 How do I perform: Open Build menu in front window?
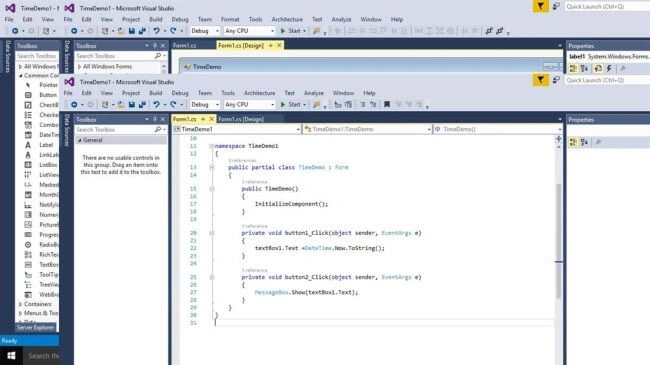[155, 93]
